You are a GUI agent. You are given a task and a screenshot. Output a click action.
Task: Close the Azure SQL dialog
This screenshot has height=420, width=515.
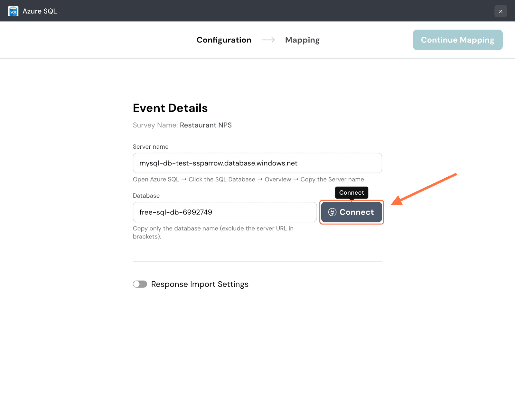501,11
